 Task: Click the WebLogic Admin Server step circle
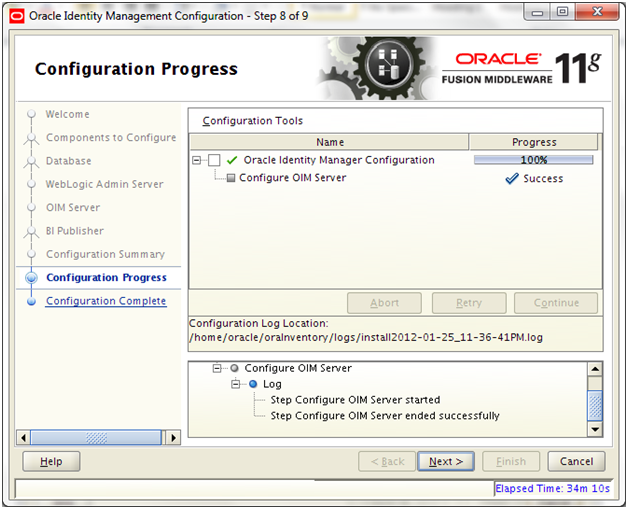point(31,184)
